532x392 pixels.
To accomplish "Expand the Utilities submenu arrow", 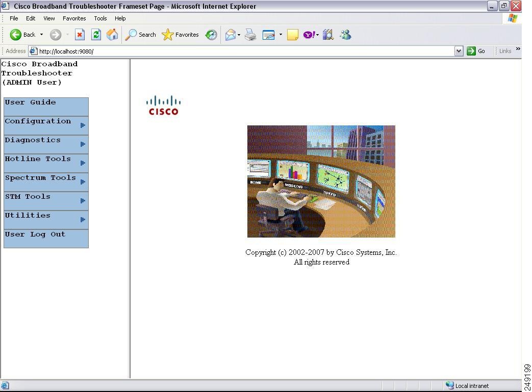I will (x=83, y=220).
